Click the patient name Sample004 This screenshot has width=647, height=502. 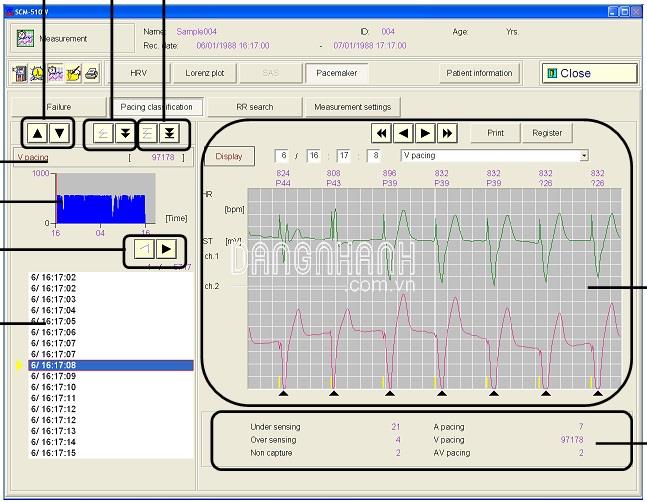(196, 32)
